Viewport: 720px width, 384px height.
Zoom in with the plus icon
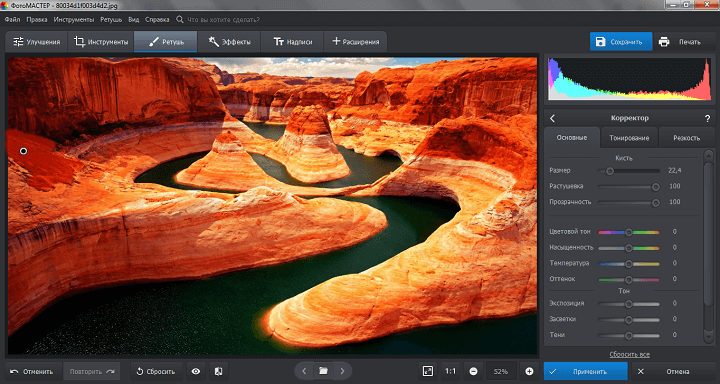click(x=529, y=371)
